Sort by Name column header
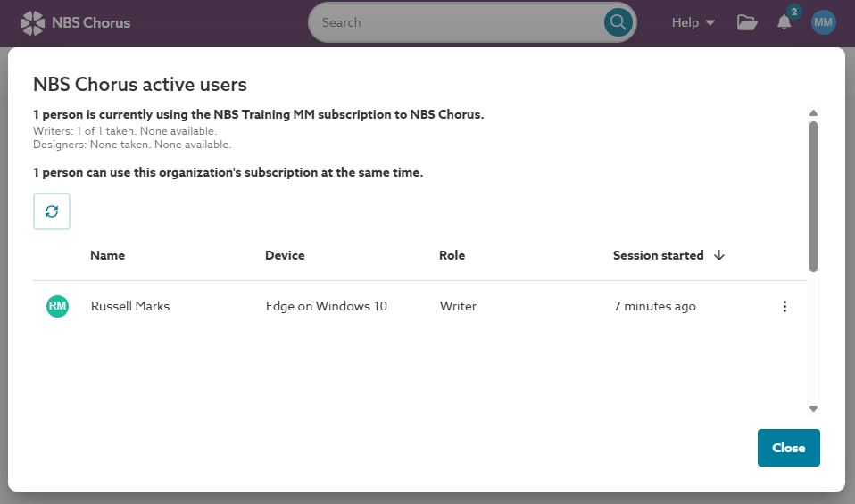Viewport: 855px width, 504px height. pos(107,255)
